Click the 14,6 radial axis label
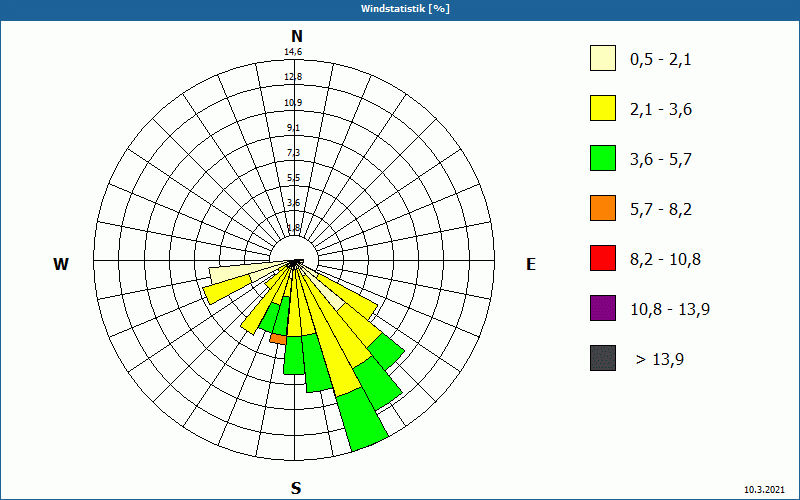 click(293, 52)
